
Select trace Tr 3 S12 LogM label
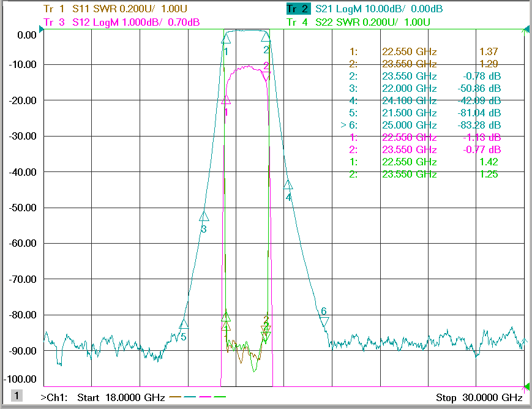coord(122,22)
